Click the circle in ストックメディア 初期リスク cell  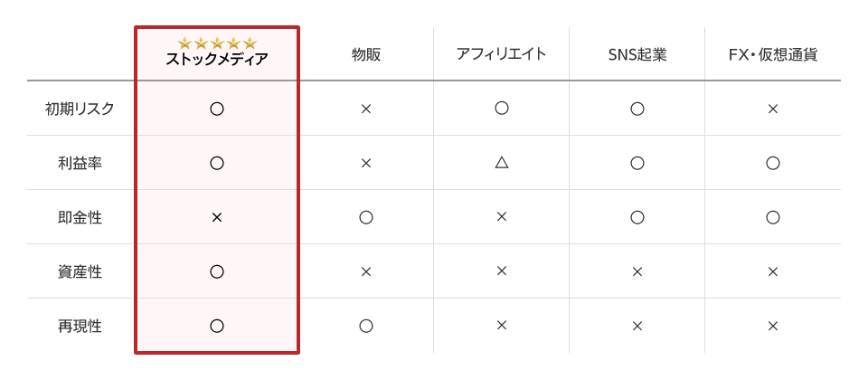click(217, 109)
